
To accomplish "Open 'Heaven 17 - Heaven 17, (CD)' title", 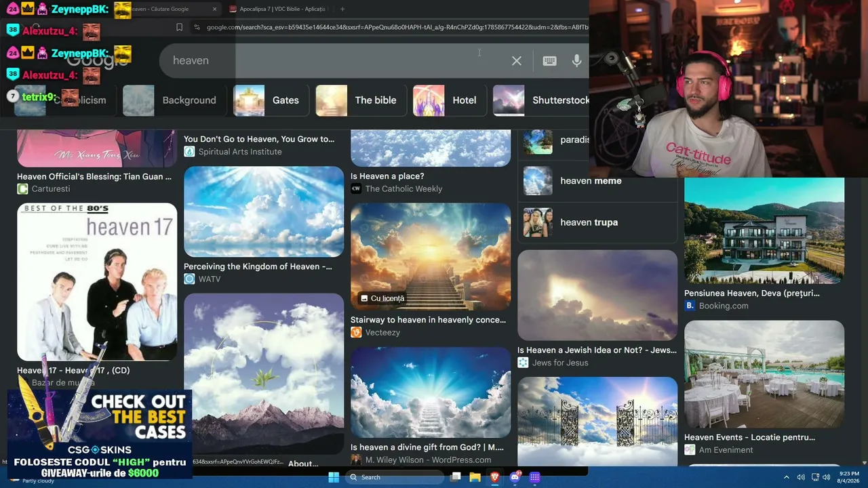I will 73,370.
